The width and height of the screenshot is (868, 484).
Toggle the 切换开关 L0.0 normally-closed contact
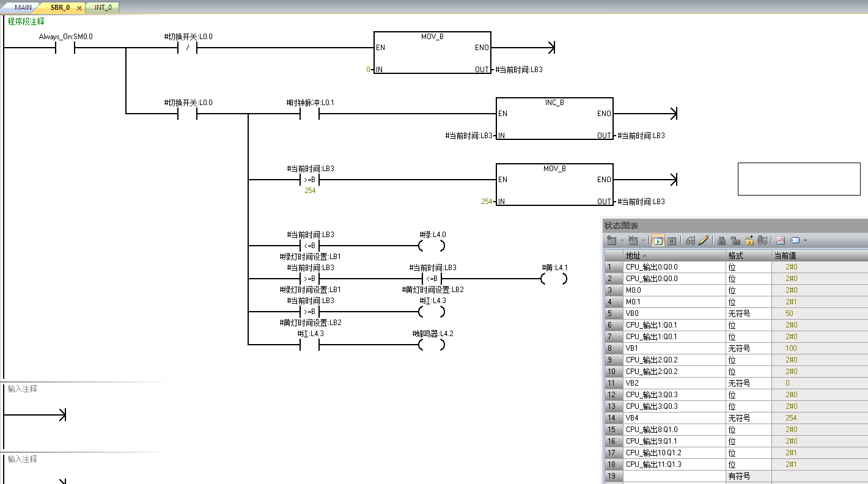tap(188, 48)
